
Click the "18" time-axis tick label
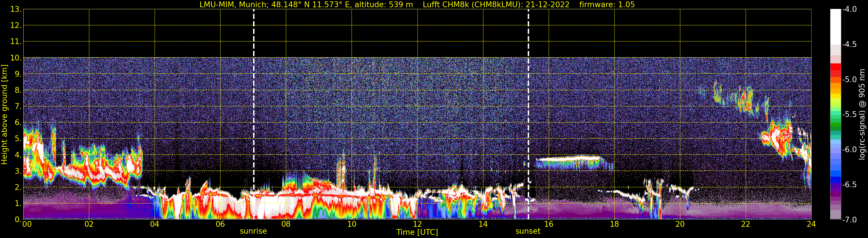[x=615, y=224]
